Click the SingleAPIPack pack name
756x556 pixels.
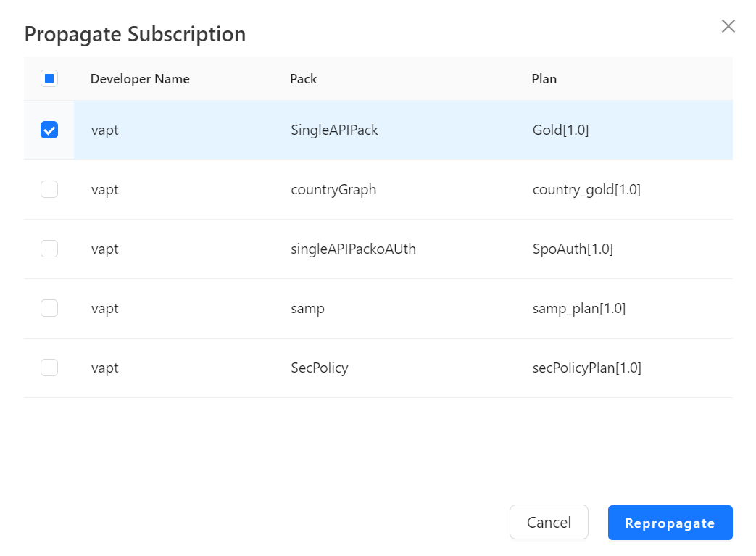pos(334,130)
